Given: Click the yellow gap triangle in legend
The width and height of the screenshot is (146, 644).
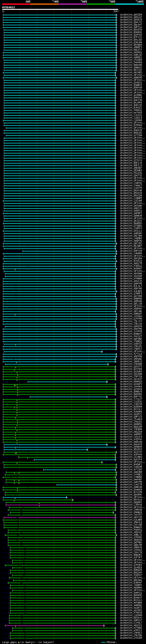Looking at the screenshot, I should point(19,642).
